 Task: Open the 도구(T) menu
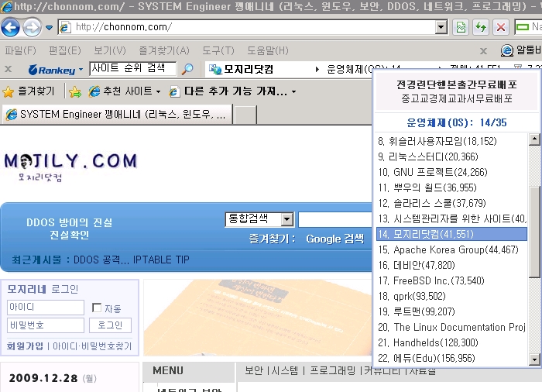point(218,50)
